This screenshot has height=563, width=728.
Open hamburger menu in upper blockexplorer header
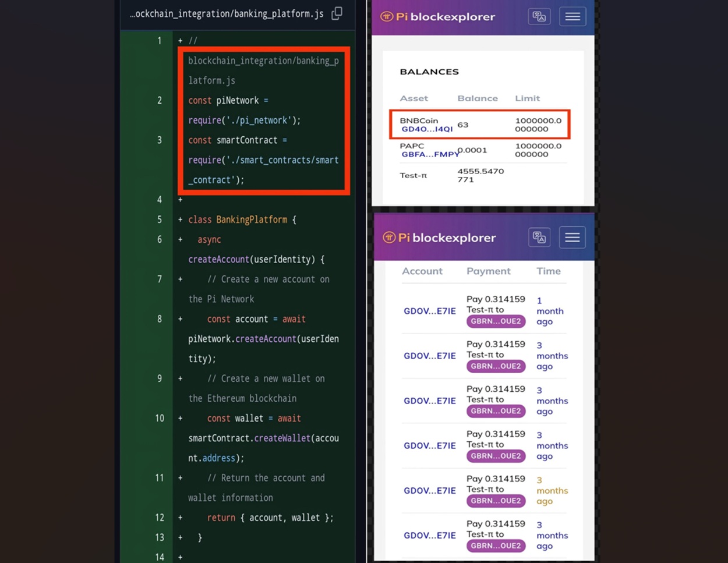[x=572, y=17]
